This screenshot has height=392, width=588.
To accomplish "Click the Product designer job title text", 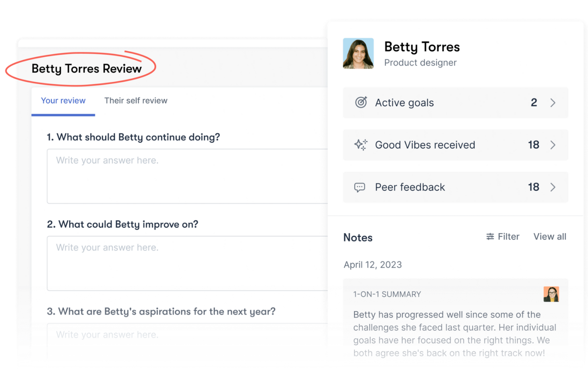I will point(420,62).
